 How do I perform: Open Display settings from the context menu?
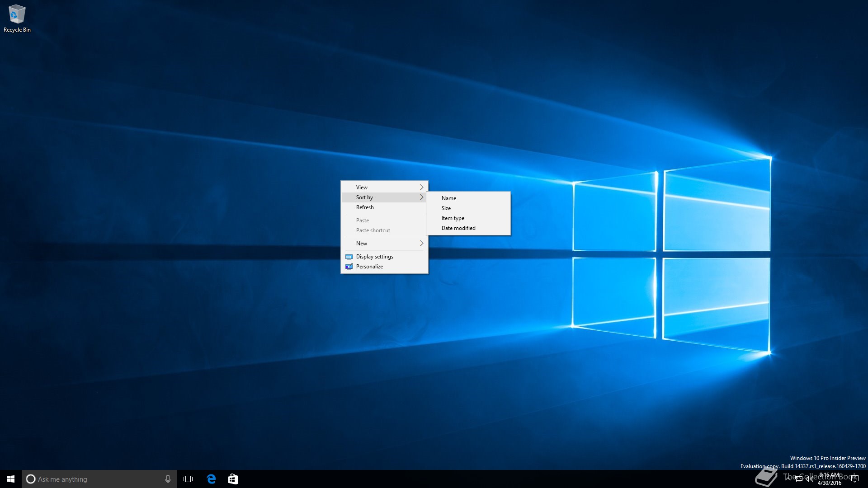(374, 257)
